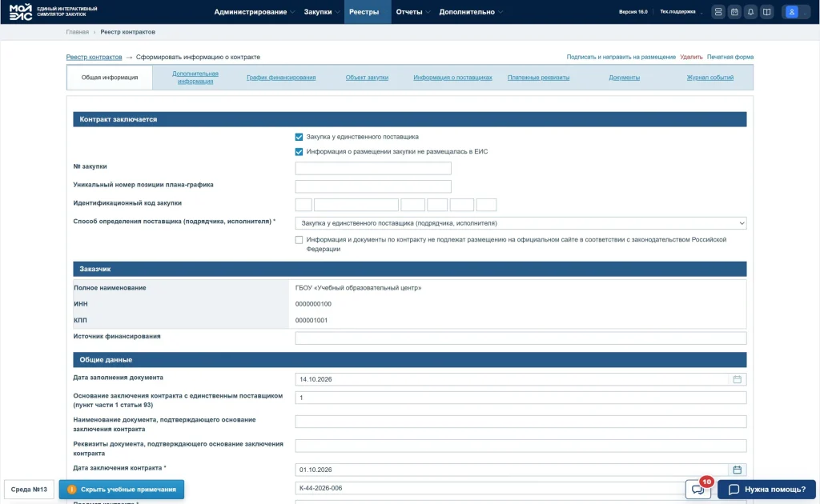Expand the Отчеты menu
820x504 pixels.
pos(412,12)
